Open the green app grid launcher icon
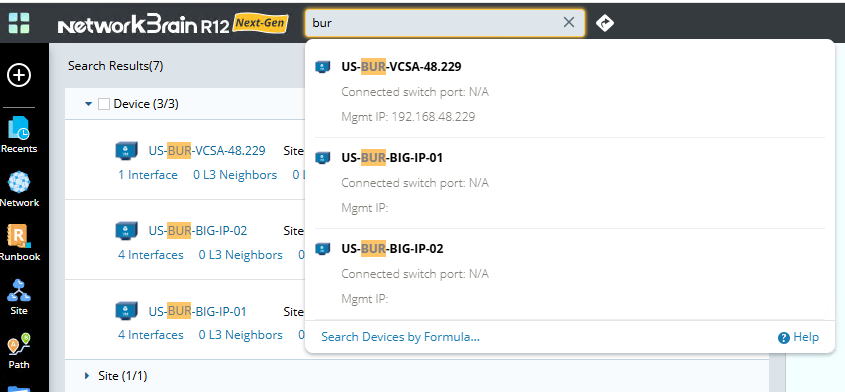This screenshot has height=392, width=845. point(19,23)
